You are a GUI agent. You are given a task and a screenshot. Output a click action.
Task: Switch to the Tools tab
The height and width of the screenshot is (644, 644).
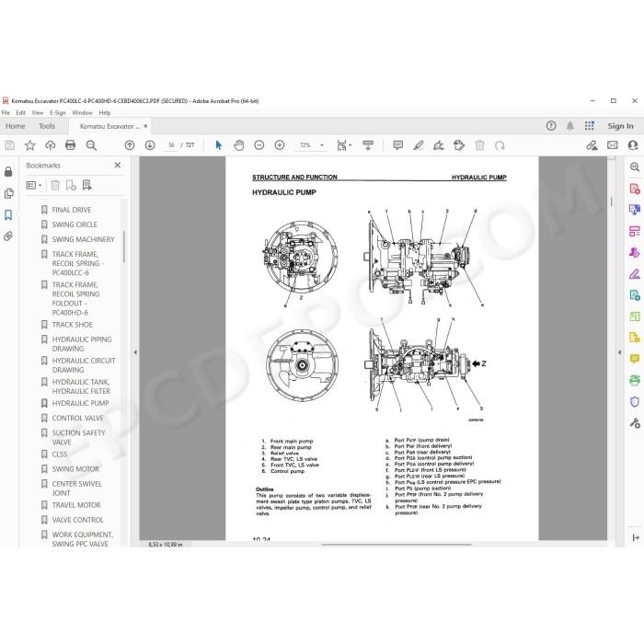pyautogui.click(x=47, y=126)
